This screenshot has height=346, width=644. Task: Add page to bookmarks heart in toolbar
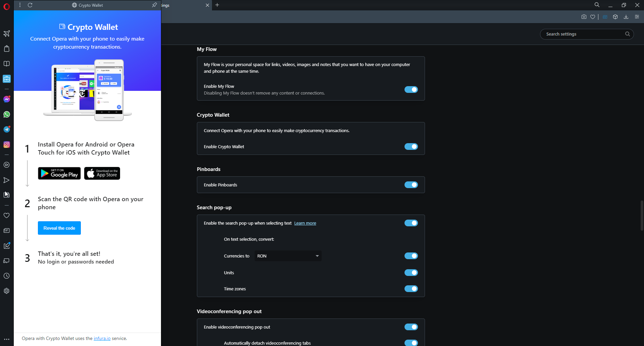click(x=593, y=17)
